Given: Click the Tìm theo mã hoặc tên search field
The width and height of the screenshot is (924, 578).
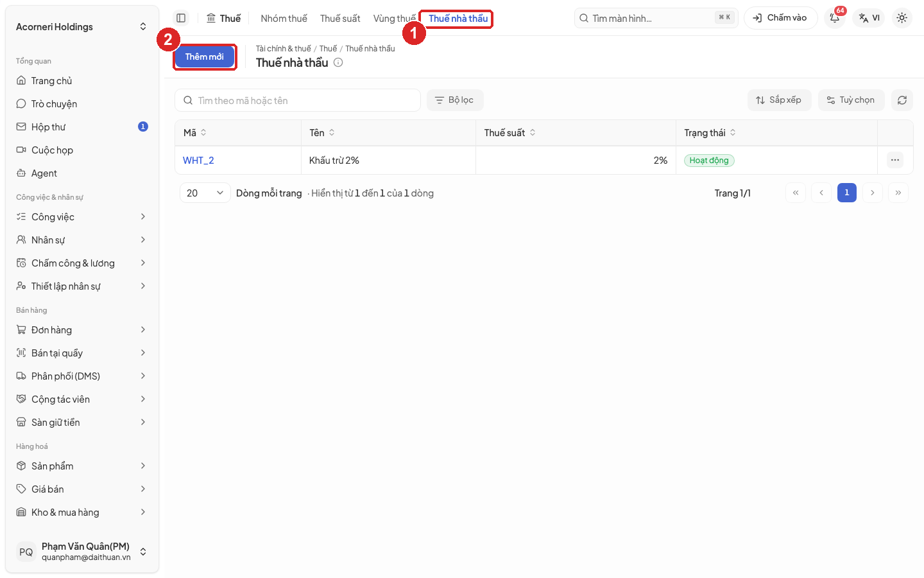Looking at the screenshot, I should [x=298, y=100].
